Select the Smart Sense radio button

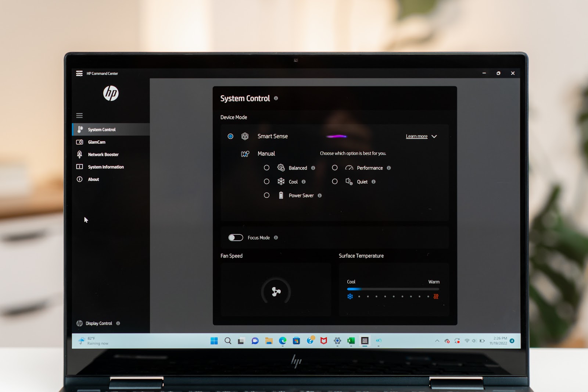tap(230, 136)
